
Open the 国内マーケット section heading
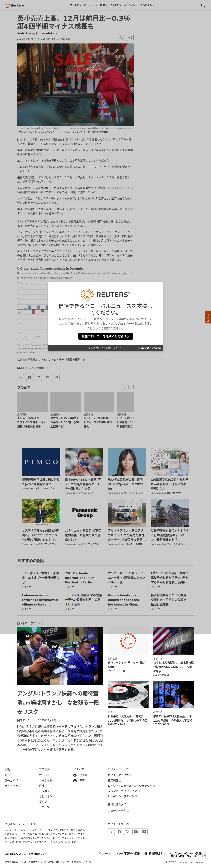[30, 623]
